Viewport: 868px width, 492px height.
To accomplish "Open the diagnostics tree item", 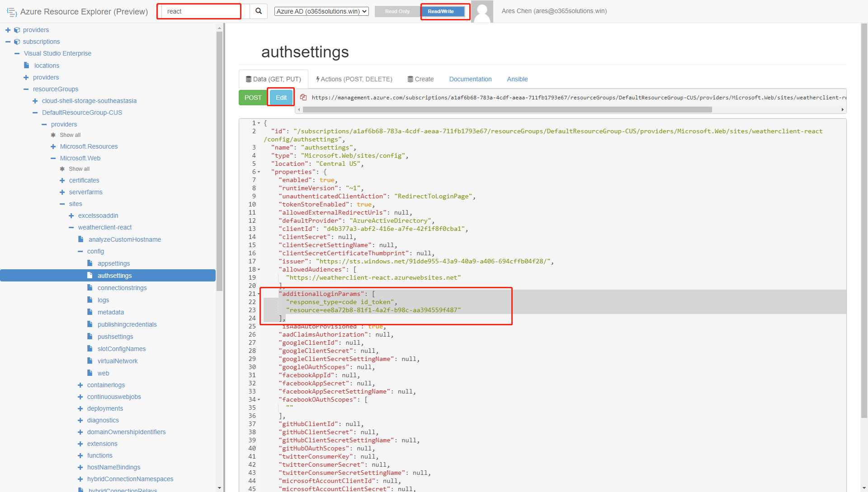I will [x=103, y=420].
